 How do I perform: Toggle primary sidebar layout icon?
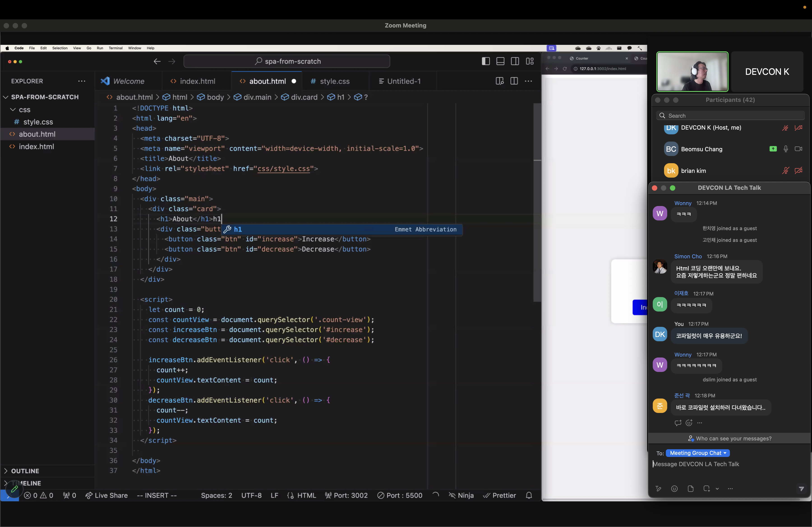485,61
